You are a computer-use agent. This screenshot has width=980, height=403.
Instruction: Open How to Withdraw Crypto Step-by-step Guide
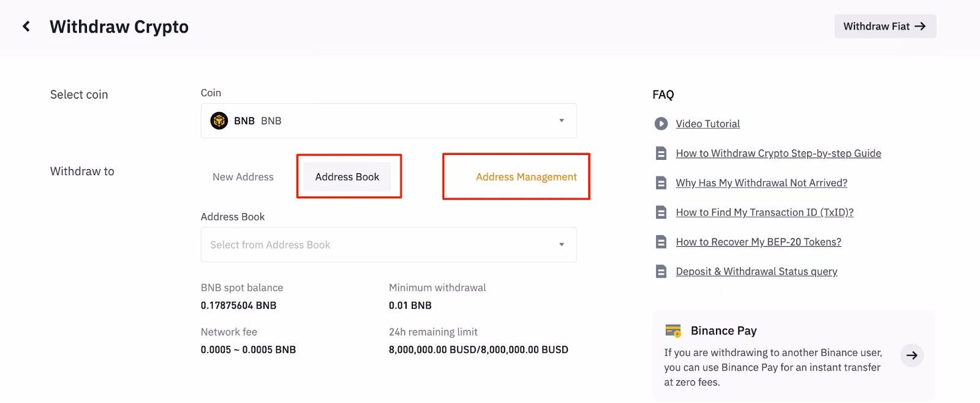click(x=778, y=153)
